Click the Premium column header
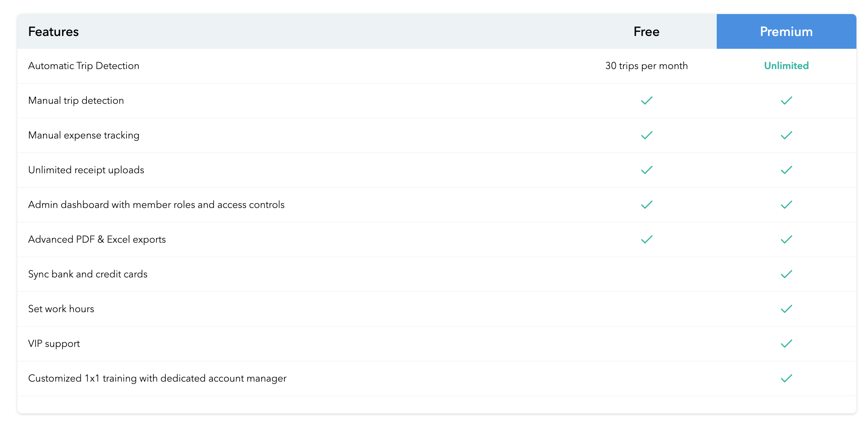The height and width of the screenshot is (425, 868). [786, 32]
